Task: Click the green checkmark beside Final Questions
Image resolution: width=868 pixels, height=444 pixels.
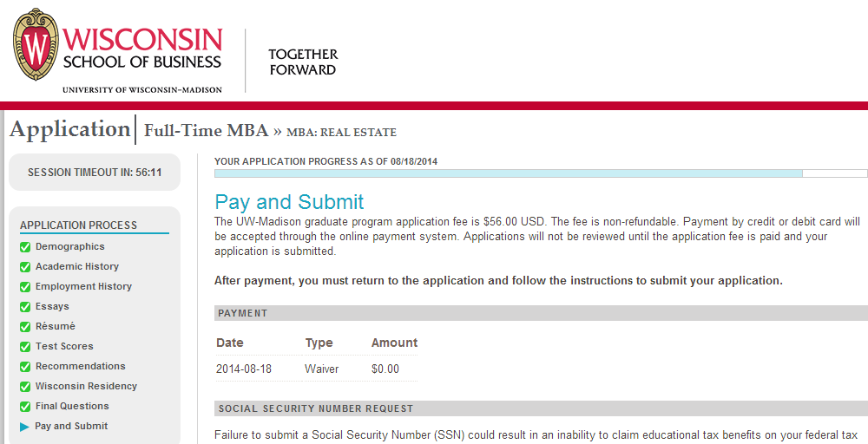Action: pyautogui.click(x=25, y=407)
